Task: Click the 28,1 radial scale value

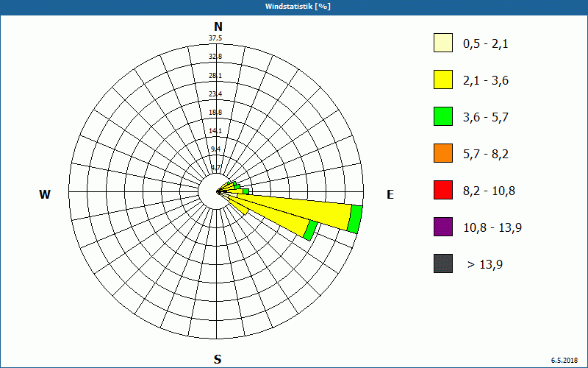Action: coord(215,75)
